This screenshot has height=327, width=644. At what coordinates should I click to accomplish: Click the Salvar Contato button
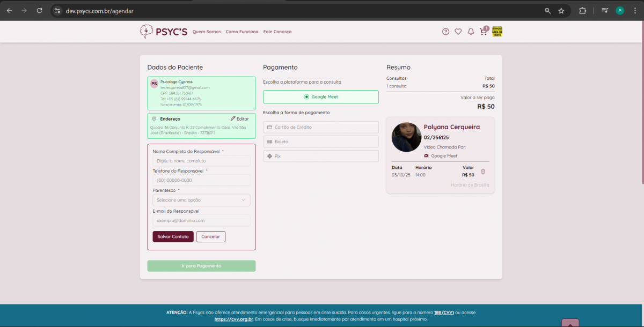pyautogui.click(x=173, y=236)
